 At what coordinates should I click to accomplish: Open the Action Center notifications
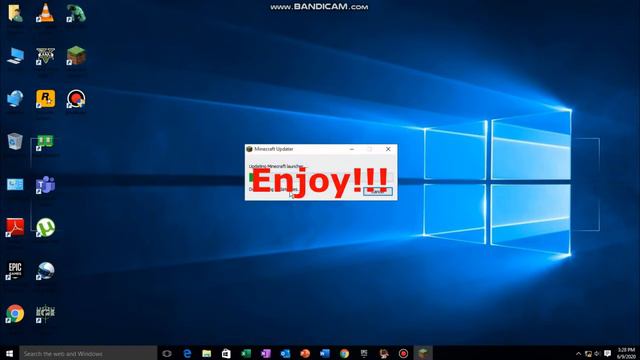pos(608,354)
